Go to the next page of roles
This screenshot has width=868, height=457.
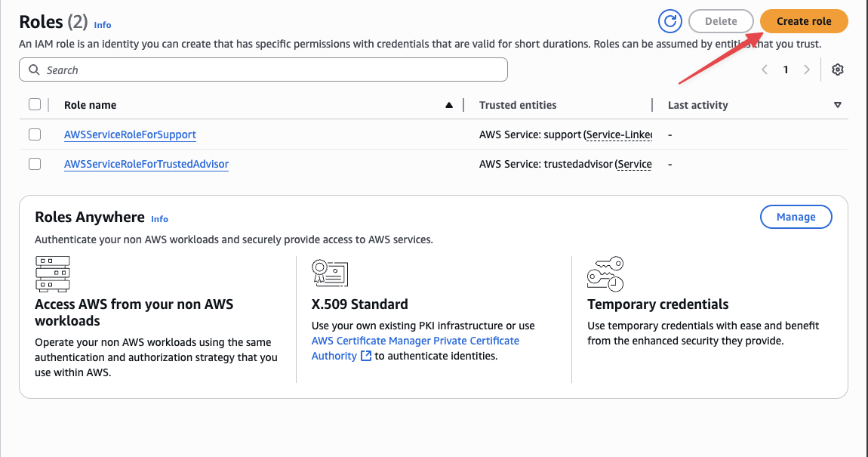pyautogui.click(x=807, y=69)
